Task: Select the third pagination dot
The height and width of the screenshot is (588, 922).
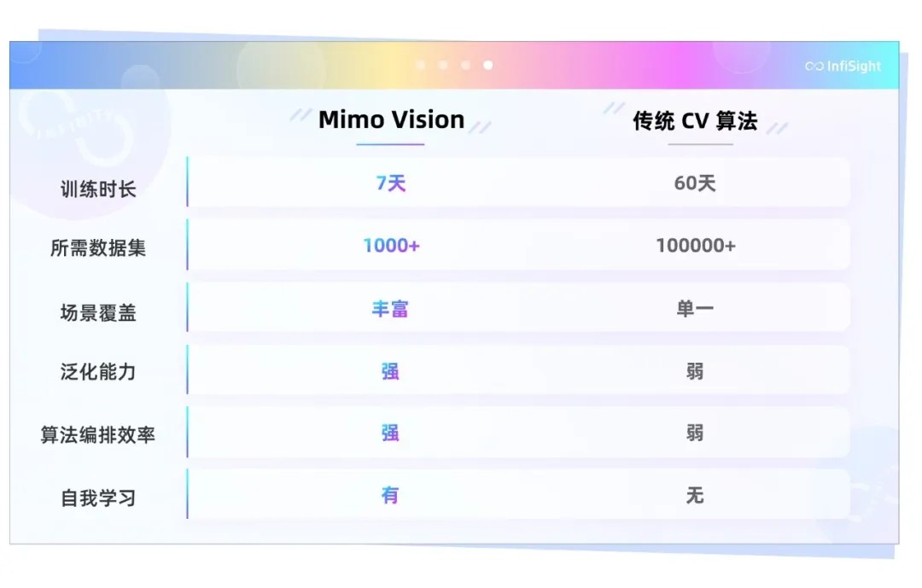Action: coord(466,65)
